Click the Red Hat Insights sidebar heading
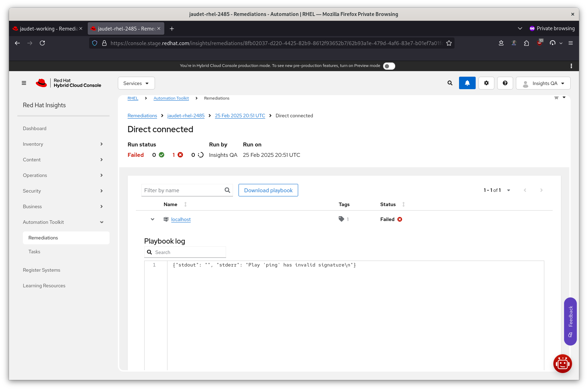Screen dimensions: 588x390 pyautogui.click(x=44, y=105)
